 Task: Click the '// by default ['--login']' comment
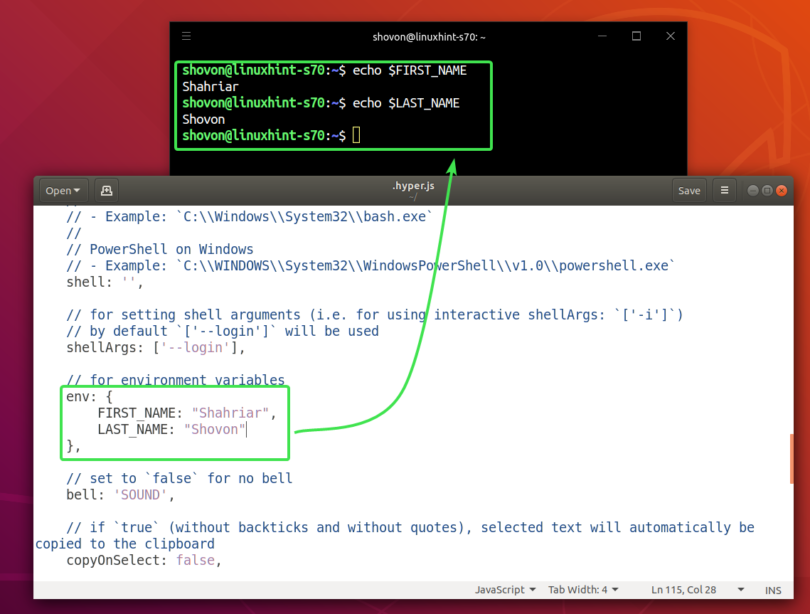click(x=222, y=332)
